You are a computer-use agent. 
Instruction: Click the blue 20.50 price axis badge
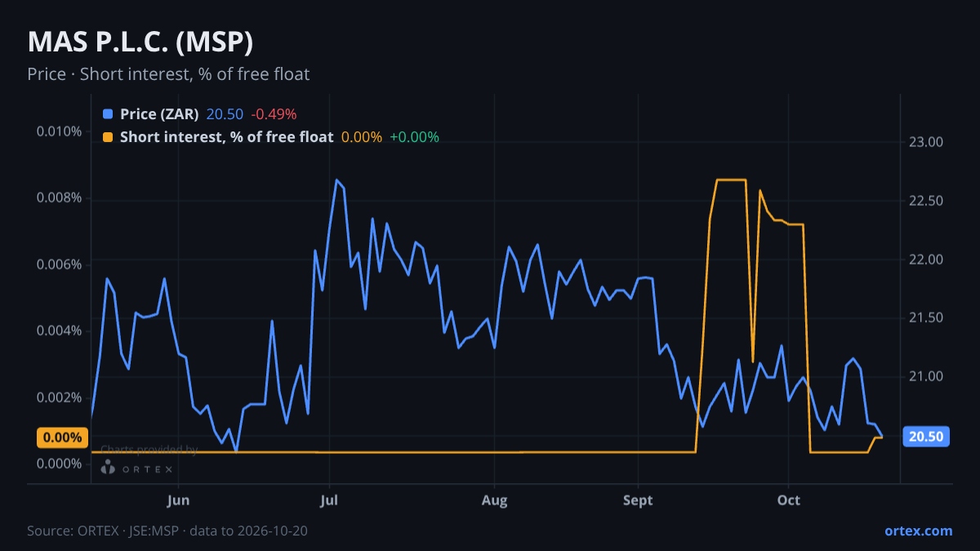tap(926, 437)
